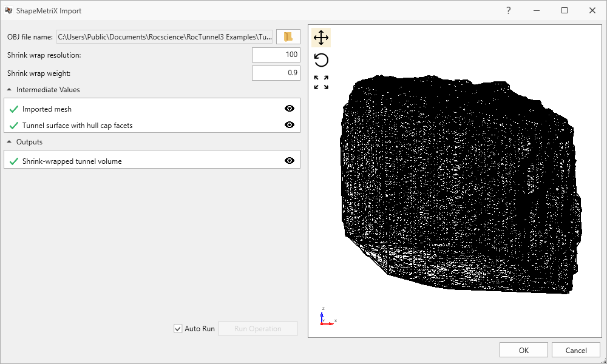The image size is (607, 364).
Task: Close the ShapeMetriX Import dialog
Action: (x=592, y=10)
